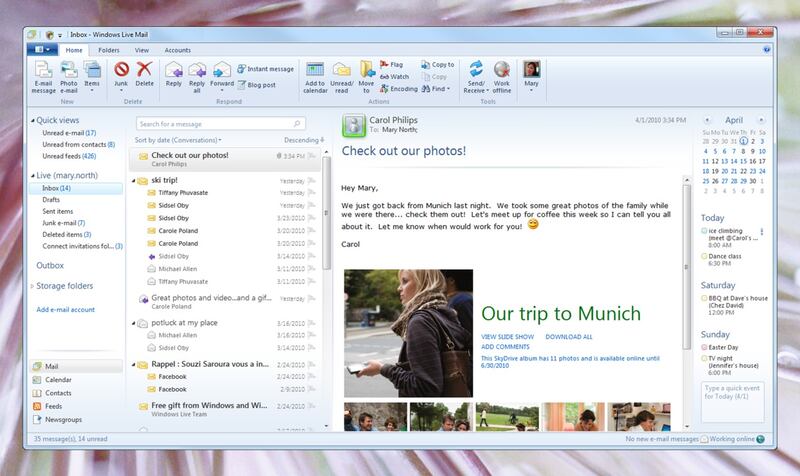Click the Work offline icon
The image size is (800, 476).
point(502,78)
